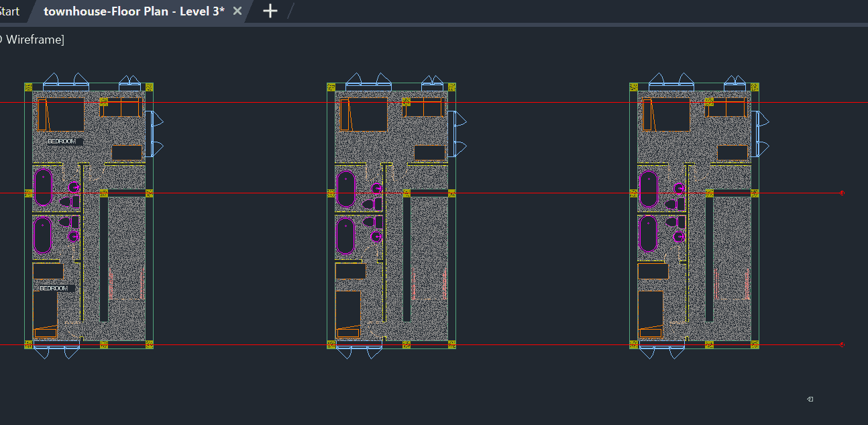868x425 pixels.
Task: Select the upper magenta sink in middle plan
Action: [376, 189]
